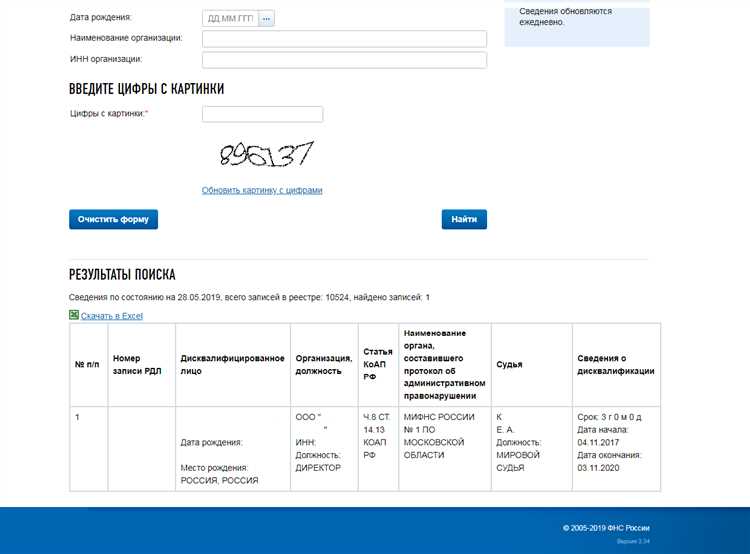Click the 'ВВЕДИТЕ ЦИФРЫ С КАРТИНКИ' heading
This screenshot has height=554, width=750.
(x=146, y=89)
